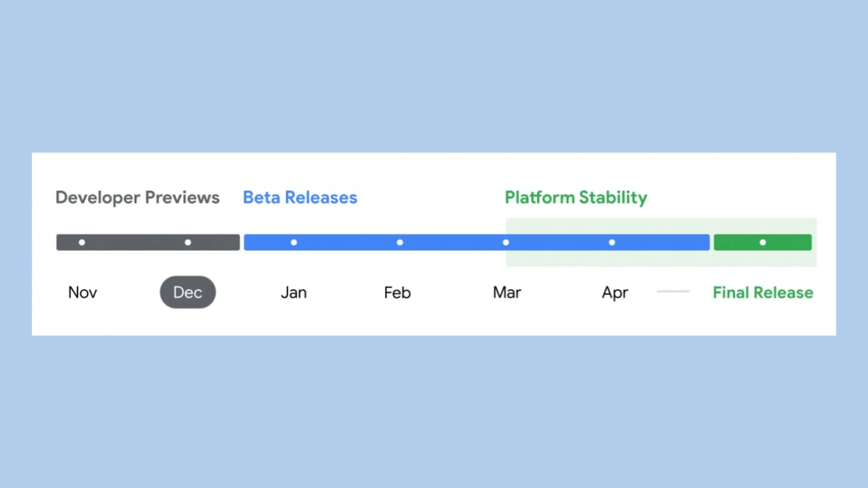Viewport: 868px width, 488px height.
Task: Click the Final Release dot on green bar
Action: [x=763, y=242]
